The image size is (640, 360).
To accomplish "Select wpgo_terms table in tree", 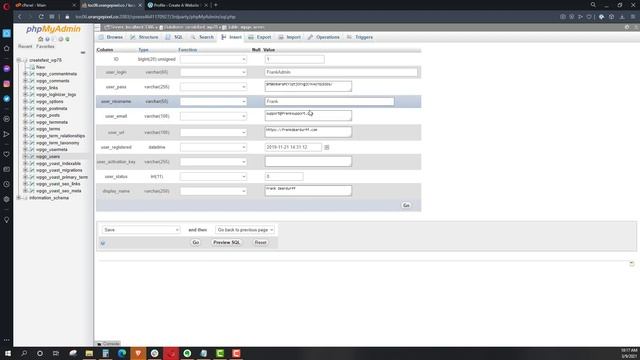I will (x=48, y=129).
